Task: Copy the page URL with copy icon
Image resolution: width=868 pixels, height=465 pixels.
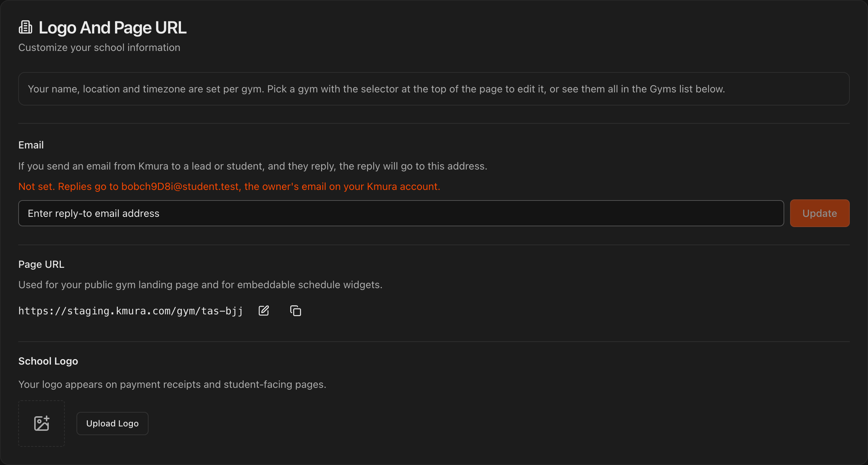Action: tap(295, 311)
